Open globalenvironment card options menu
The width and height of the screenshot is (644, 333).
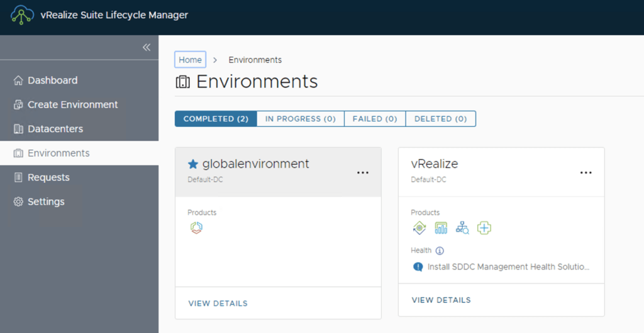pos(363,173)
